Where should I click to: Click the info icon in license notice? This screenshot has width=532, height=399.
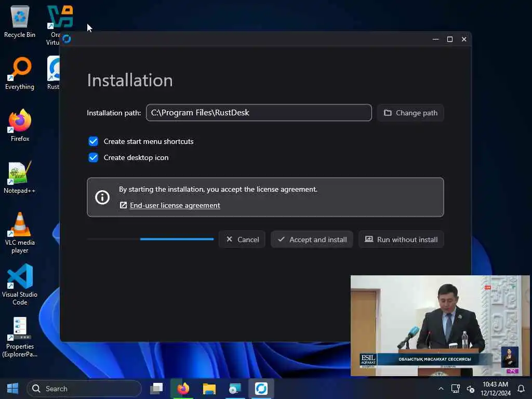[102, 197]
